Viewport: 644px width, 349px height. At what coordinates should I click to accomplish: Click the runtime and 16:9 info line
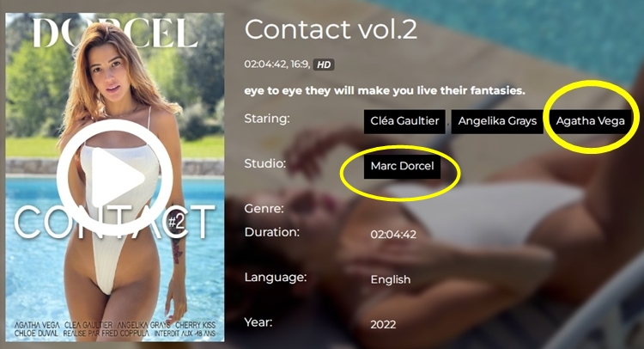pos(277,64)
